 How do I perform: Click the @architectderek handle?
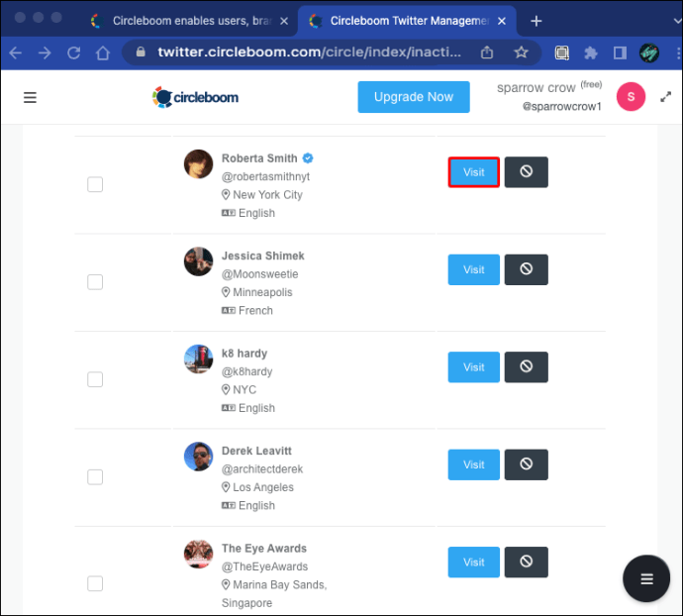click(x=261, y=469)
